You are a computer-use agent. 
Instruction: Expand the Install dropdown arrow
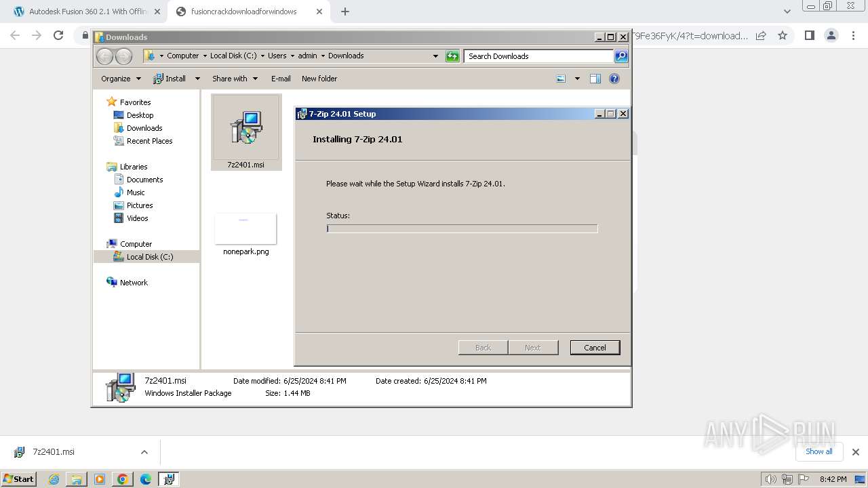click(x=197, y=79)
